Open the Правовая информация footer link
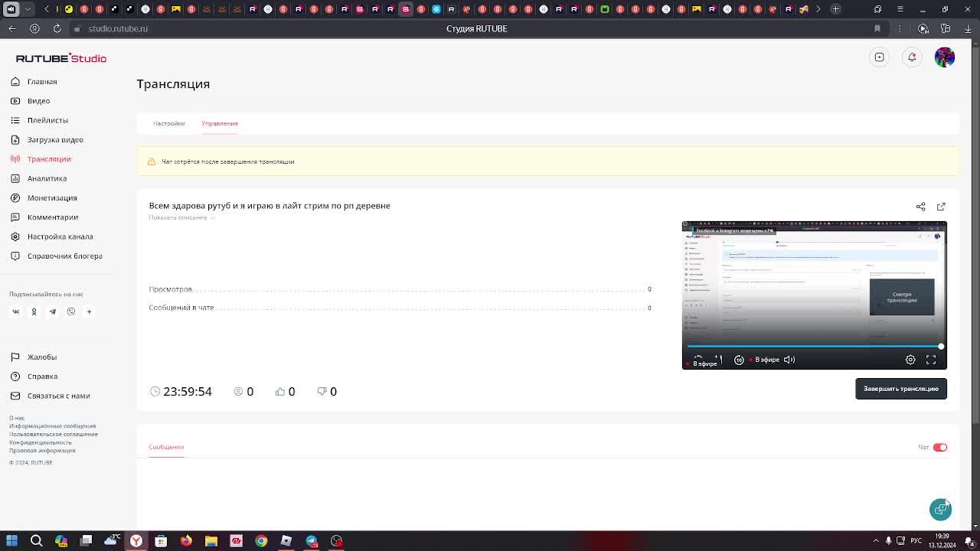The height and width of the screenshot is (551, 980). [42, 450]
